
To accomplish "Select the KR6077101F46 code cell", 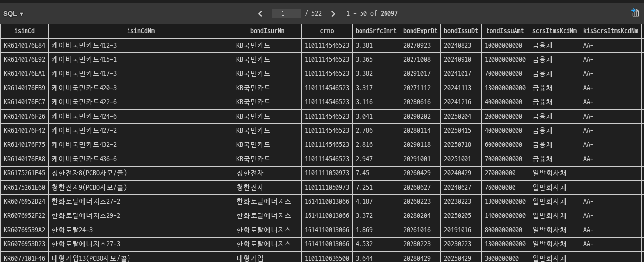I will [x=25, y=258].
